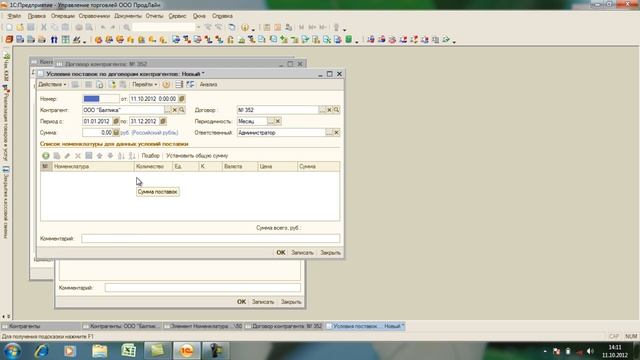640x360 pixels.
Task: Move the row down with the down arrow icon
Action: [110, 156]
